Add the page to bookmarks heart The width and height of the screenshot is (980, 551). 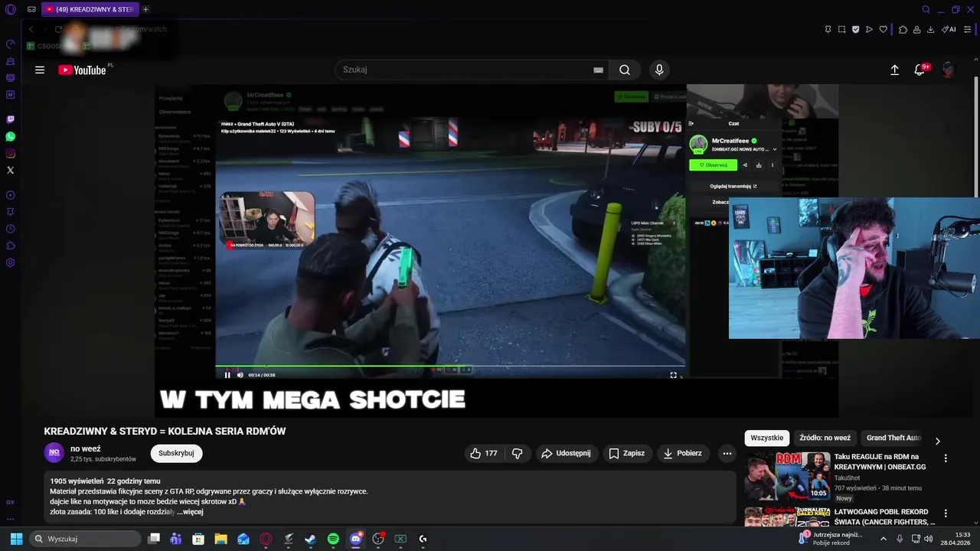coord(883,30)
